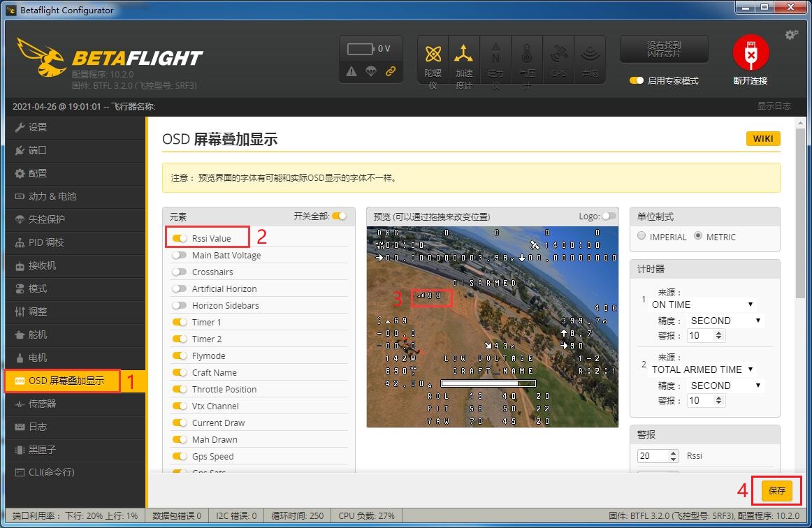The width and height of the screenshot is (812, 528).
Task: Expand timer 1 precision SECOND dropdown
Action: (725, 321)
